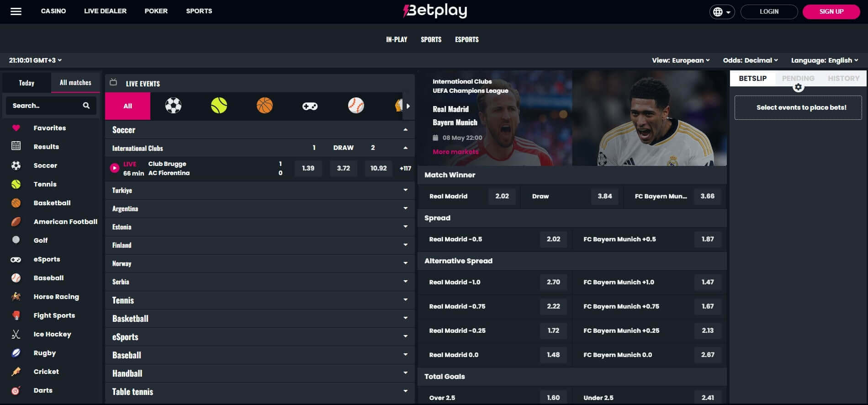Open the PENDING tab in the betslip
The height and width of the screenshot is (405, 868).
coord(799,78)
